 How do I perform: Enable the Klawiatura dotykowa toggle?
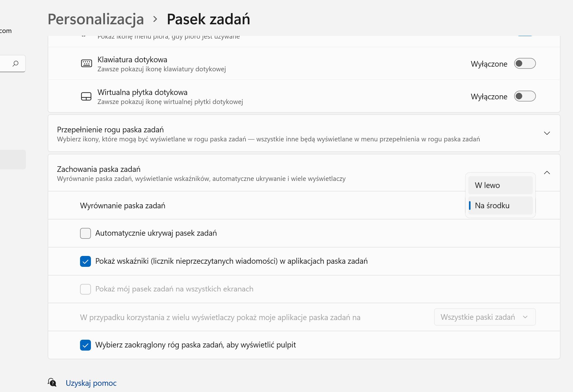(x=525, y=64)
